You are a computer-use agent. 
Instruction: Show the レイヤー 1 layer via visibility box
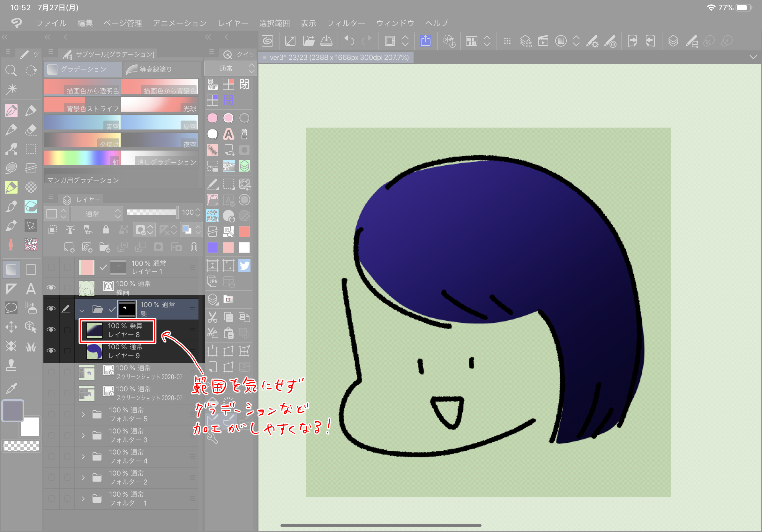click(51, 267)
